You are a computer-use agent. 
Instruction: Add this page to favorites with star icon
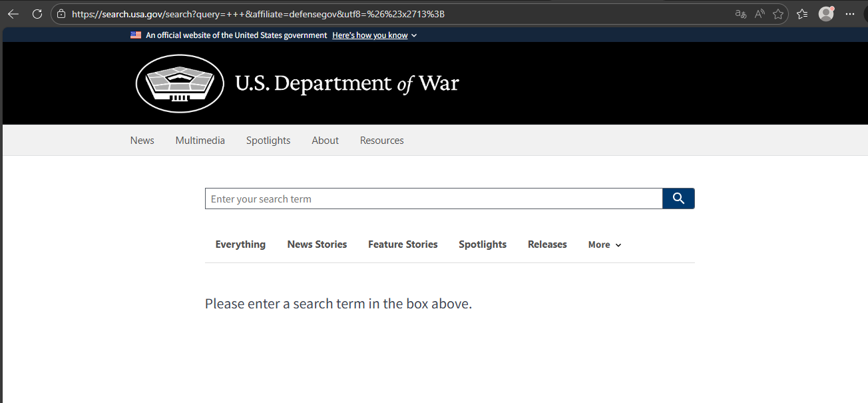pyautogui.click(x=778, y=14)
